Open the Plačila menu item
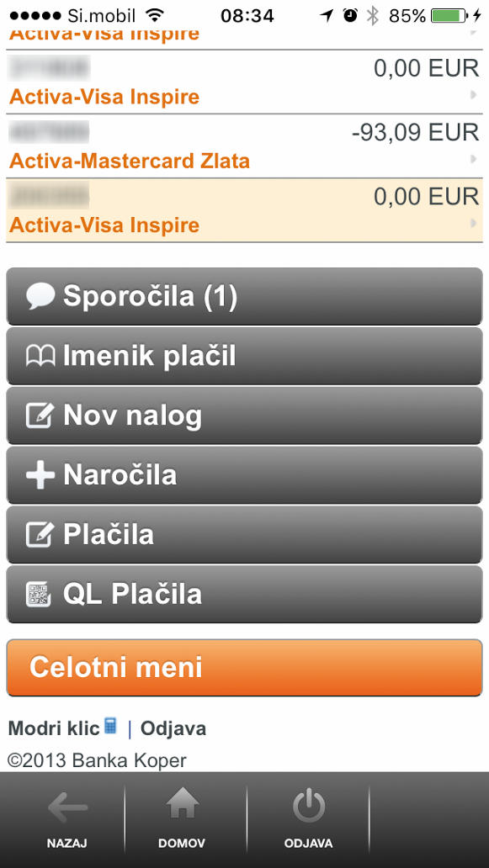 click(244, 535)
